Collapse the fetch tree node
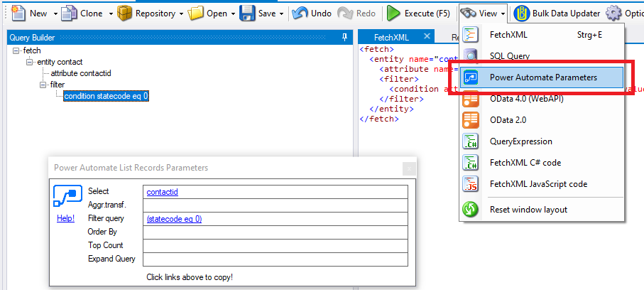The image size is (644, 290). (16, 50)
